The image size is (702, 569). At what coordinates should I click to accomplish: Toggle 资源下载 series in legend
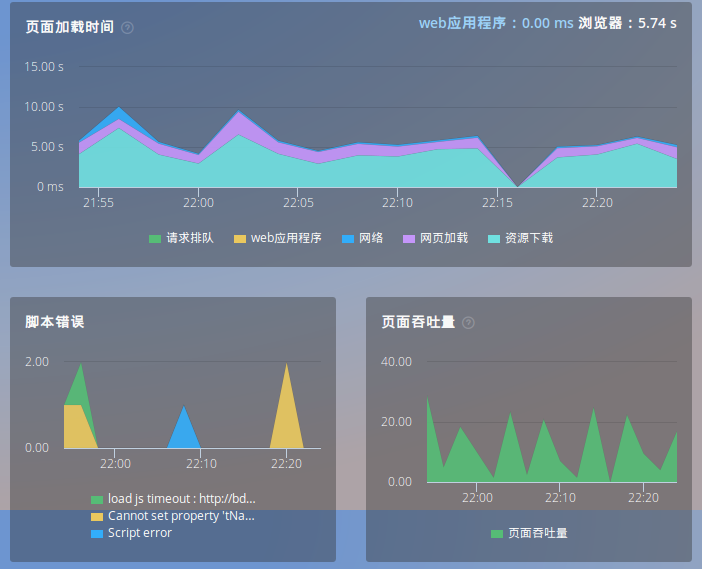(x=520, y=238)
